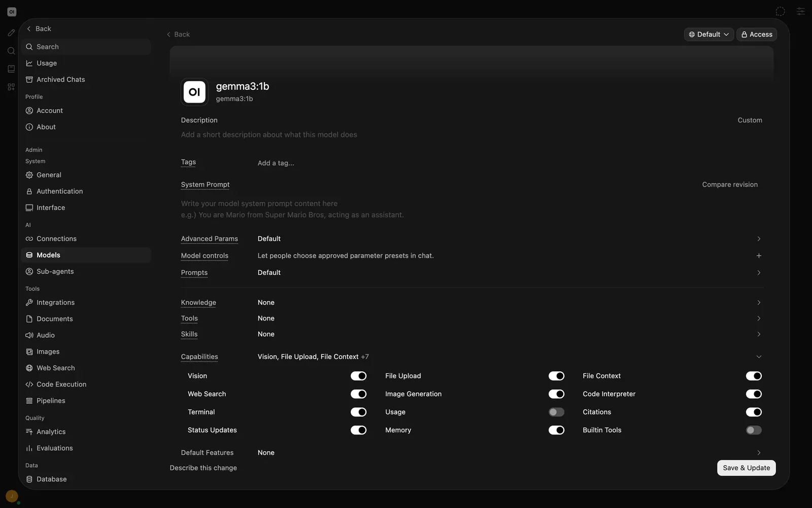The width and height of the screenshot is (812, 508).
Task: Expand the Tools row chevron
Action: [759, 319]
